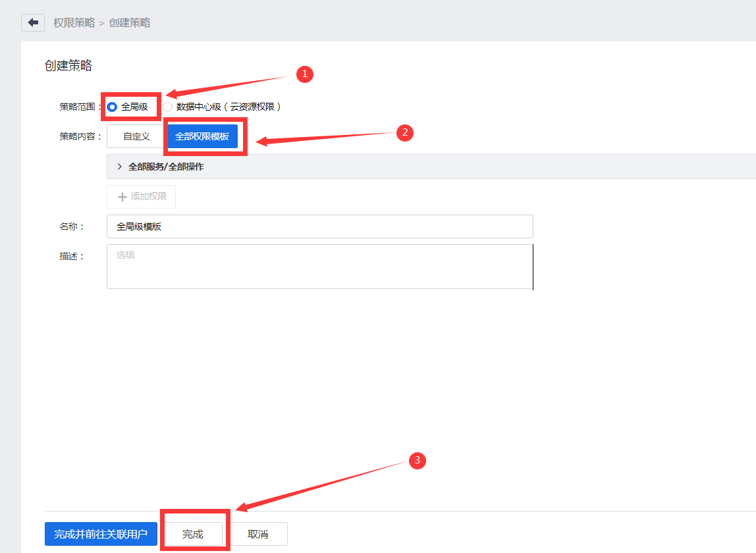Select the 全局级 radio button
This screenshot has width=756, height=553.
pyautogui.click(x=112, y=107)
